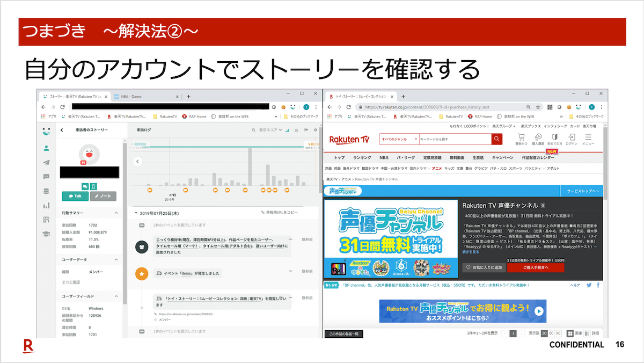
Task: Open the RakutenTV bookmark folder in the left browser
Action: pos(165,116)
